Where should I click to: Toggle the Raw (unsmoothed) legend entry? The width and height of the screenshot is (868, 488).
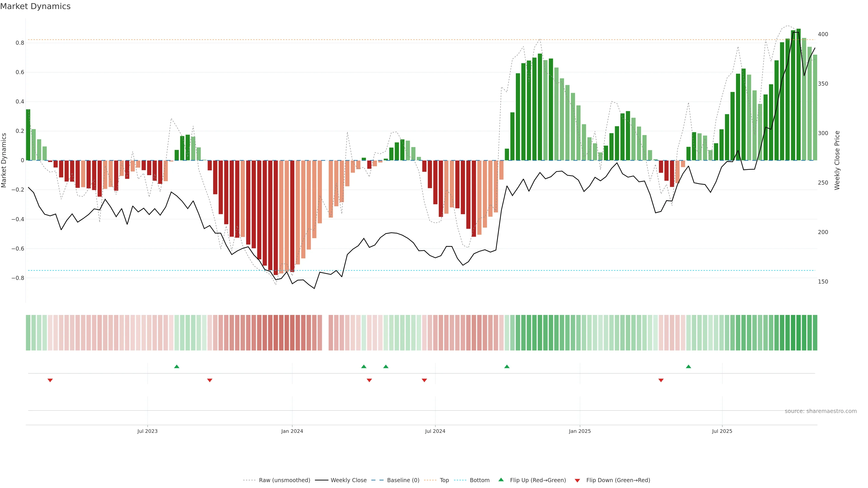[284, 480]
